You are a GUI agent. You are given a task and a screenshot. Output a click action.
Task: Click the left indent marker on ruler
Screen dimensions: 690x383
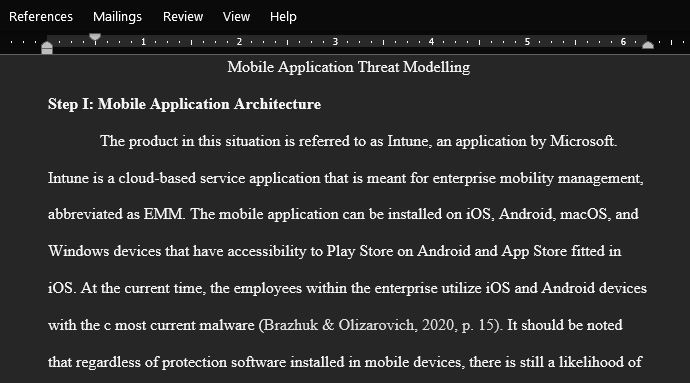coord(47,48)
